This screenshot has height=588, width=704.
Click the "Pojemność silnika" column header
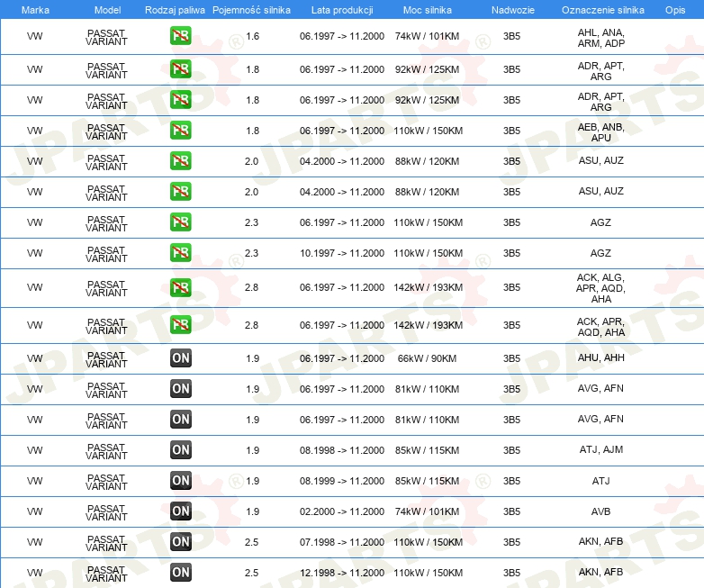251,10
